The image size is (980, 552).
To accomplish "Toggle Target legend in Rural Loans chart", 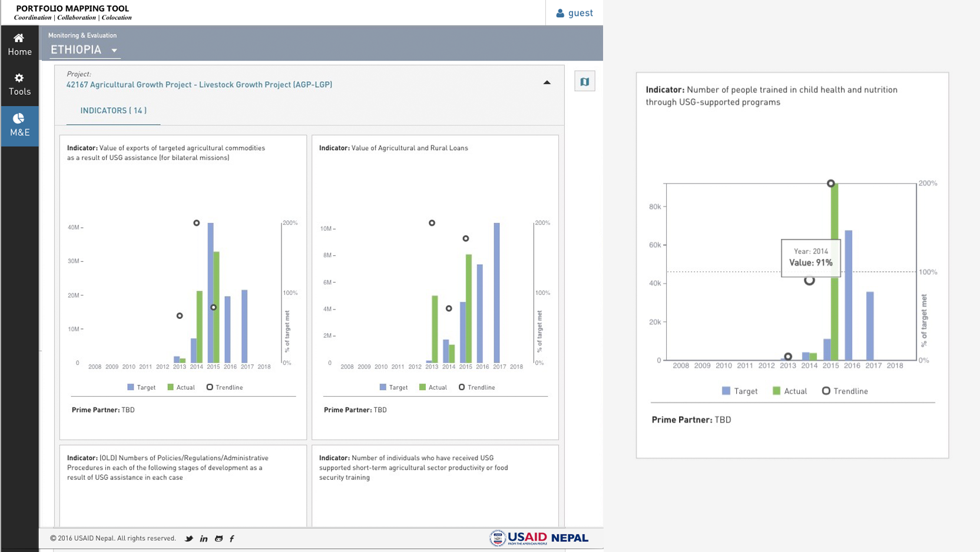I will coord(393,387).
